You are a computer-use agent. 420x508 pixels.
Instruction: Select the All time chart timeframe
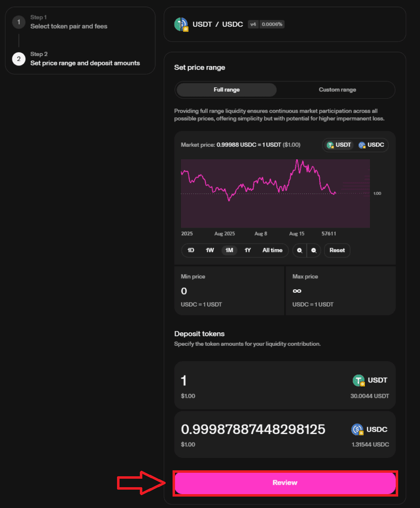(272, 251)
